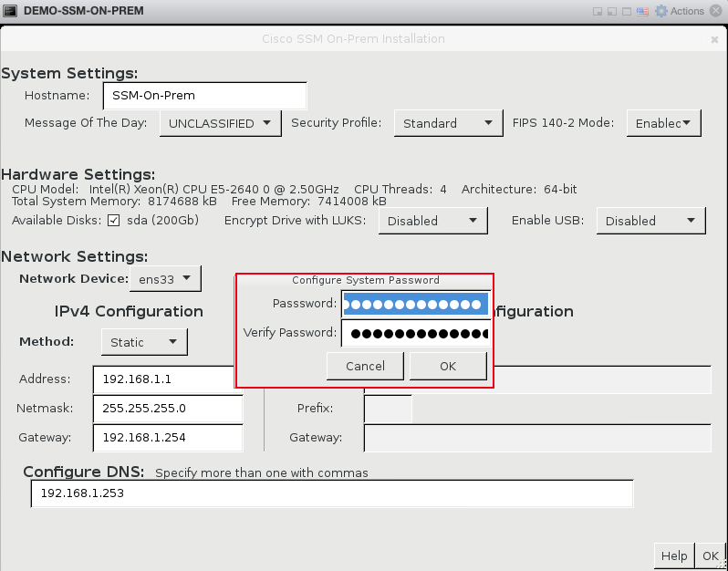This screenshot has width=728, height=571.
Task: Click the installer's bottom OK button
Action: click(711, 555)
